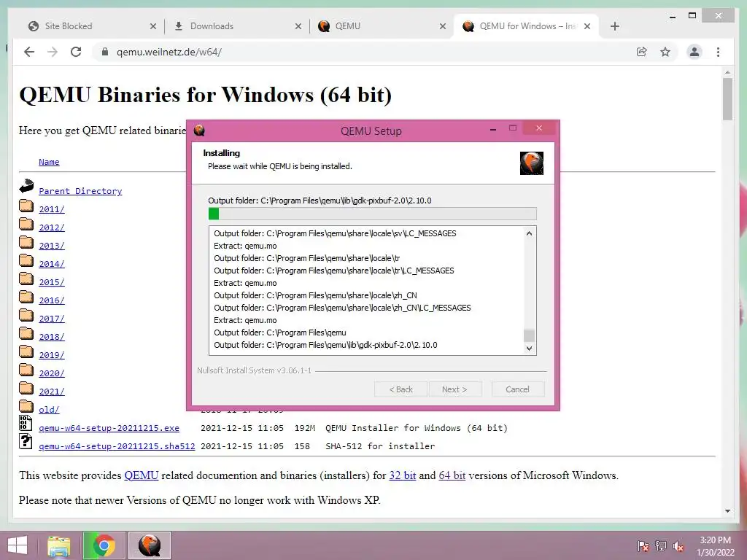The image size is (747, 560).
Task: Close the Downloads tab
Action: pos(298,26)
